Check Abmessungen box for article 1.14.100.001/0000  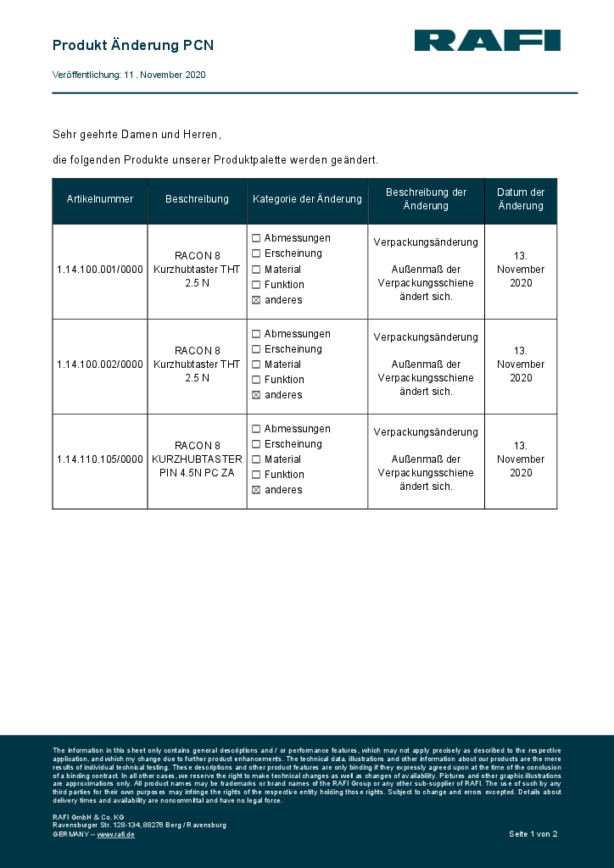[256, 239]
